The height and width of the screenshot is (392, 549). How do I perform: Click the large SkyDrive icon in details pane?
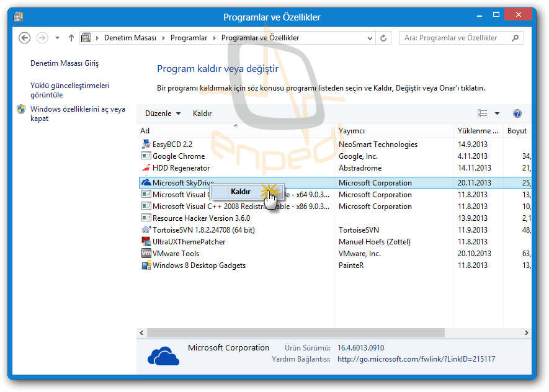tap(164, 355)
